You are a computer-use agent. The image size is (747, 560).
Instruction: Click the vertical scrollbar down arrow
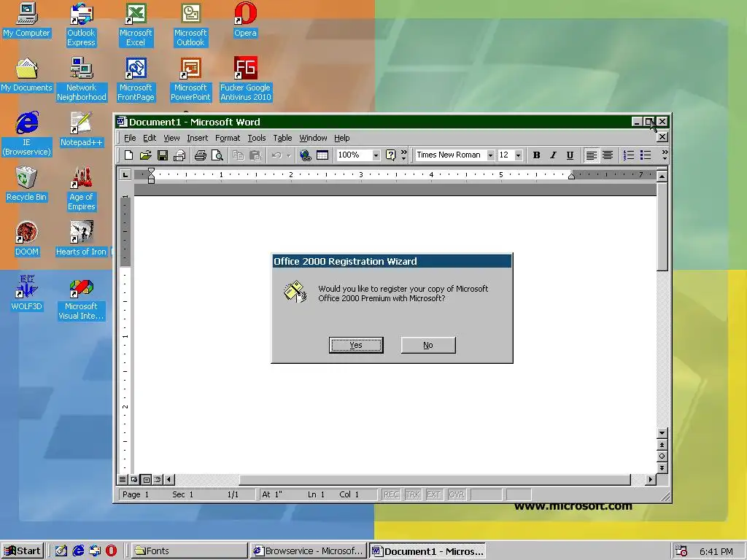click(662, 433)
